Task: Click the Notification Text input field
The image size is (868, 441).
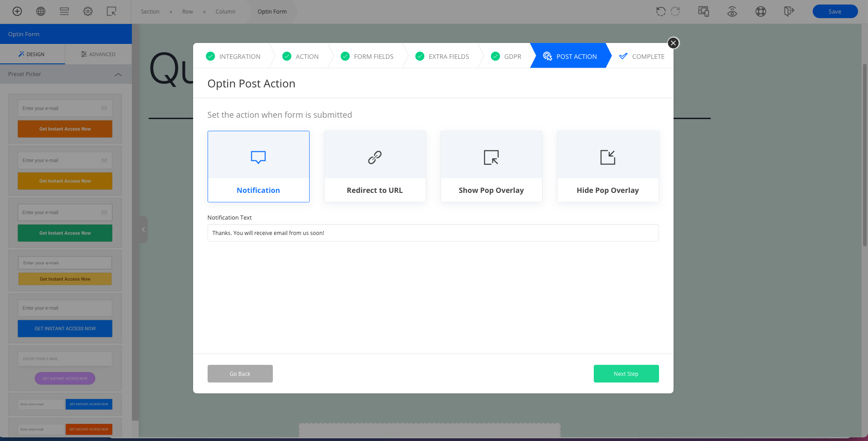Action: (x=433, y=233)
